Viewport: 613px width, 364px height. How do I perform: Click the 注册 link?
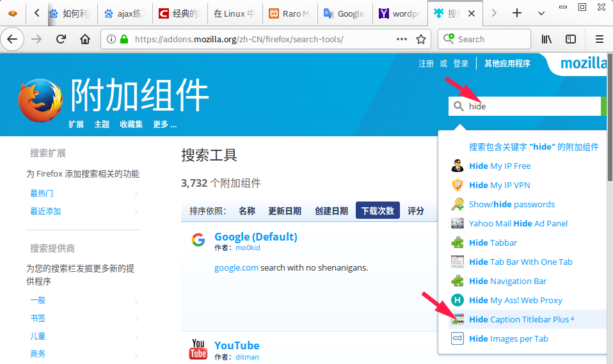coord(426,64)
